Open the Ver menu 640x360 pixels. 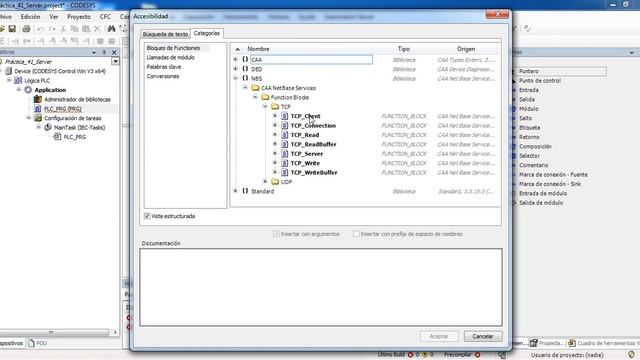coord(54,17)
